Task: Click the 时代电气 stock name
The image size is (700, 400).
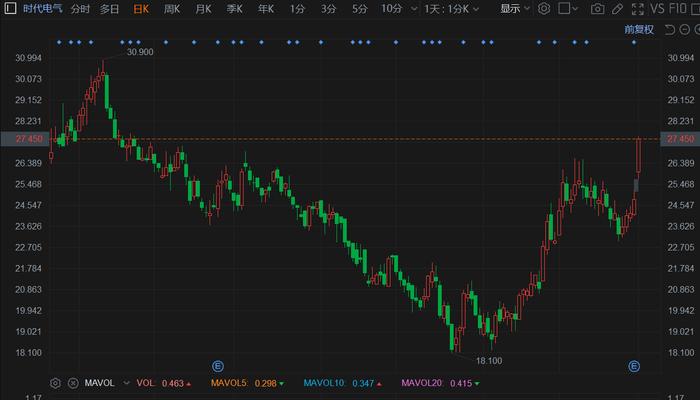Action: pyautogui.click(x=42, y=8)
